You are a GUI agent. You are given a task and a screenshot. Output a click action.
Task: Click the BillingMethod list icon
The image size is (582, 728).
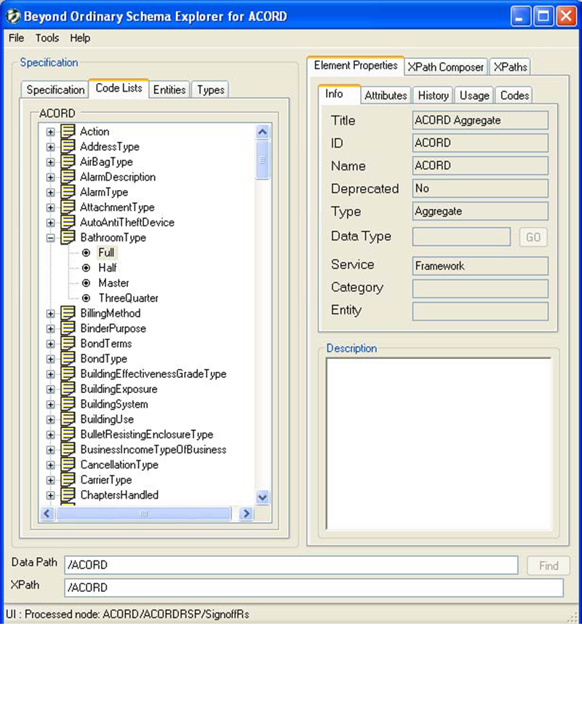tap(68, 313)
